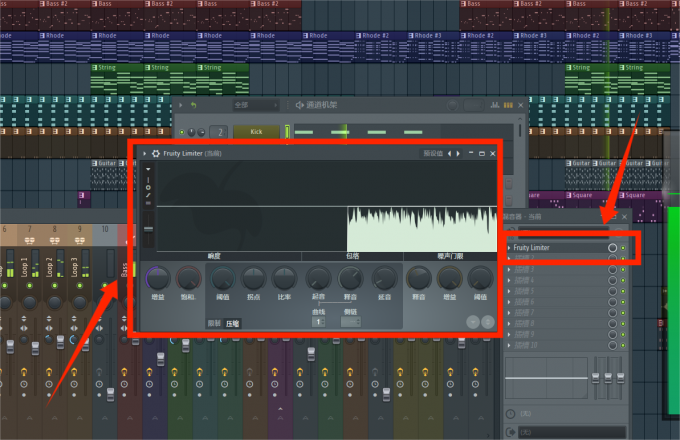This screenshot has height=440, width=680.
Task: Toggle step sequencer bars icon in channel rack
Action: pos(508,105)
